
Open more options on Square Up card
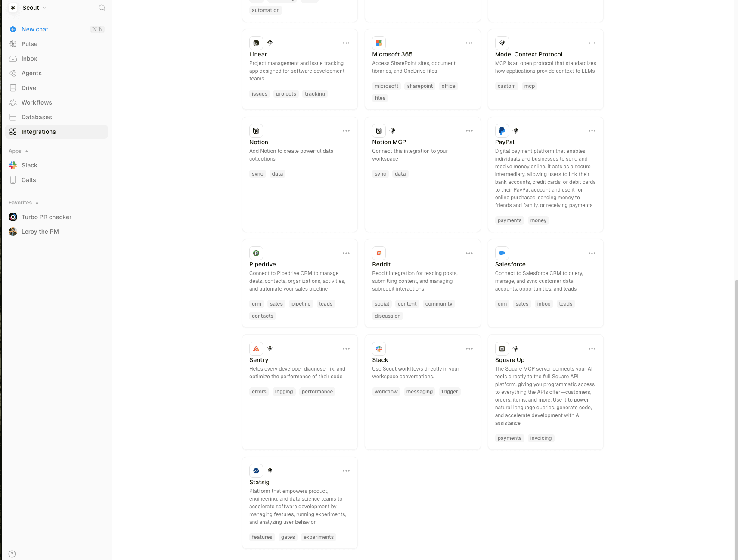tap(592, 349)
